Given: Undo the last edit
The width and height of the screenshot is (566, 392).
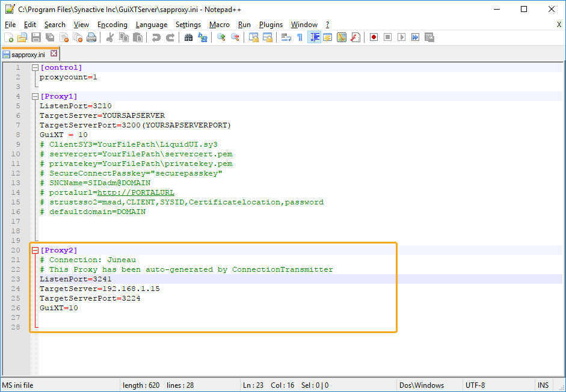Looking at the screenshot, I should 156,37.
